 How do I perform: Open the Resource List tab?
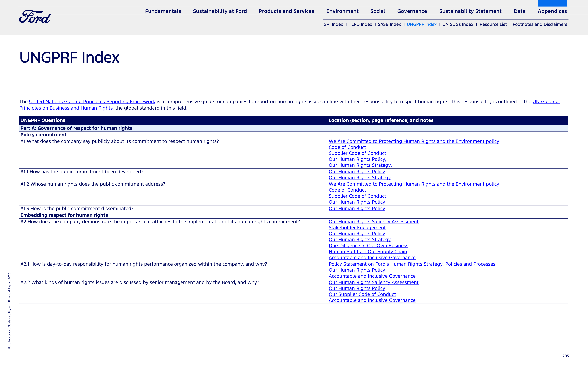pyautogui.click(x=493, y=24)
